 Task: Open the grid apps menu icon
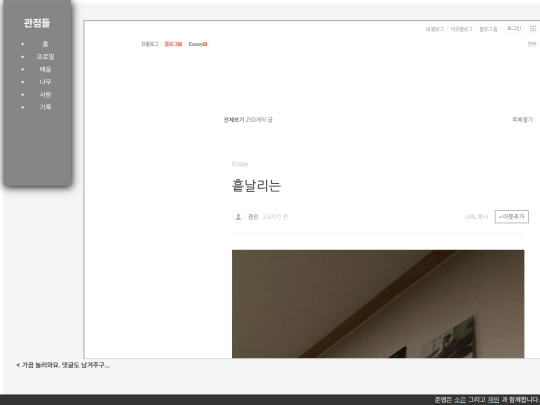click(533, 29)
